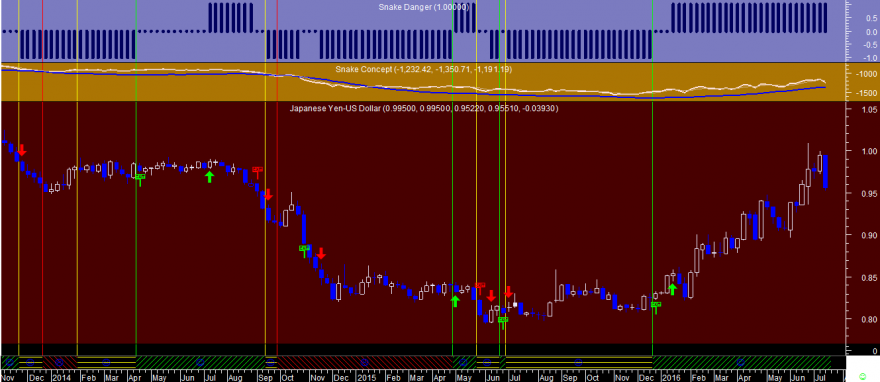Select the green exit tag at June 2015 low
This screenshot has width=880, height=382.
(x=503, y=322)
